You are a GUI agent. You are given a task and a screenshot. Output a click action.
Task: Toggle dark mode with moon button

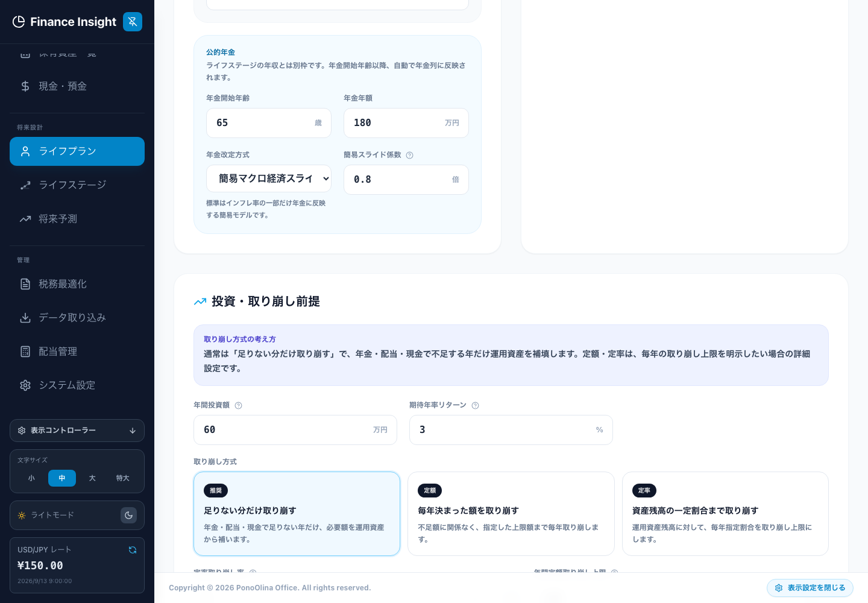(x=128, y=516)
